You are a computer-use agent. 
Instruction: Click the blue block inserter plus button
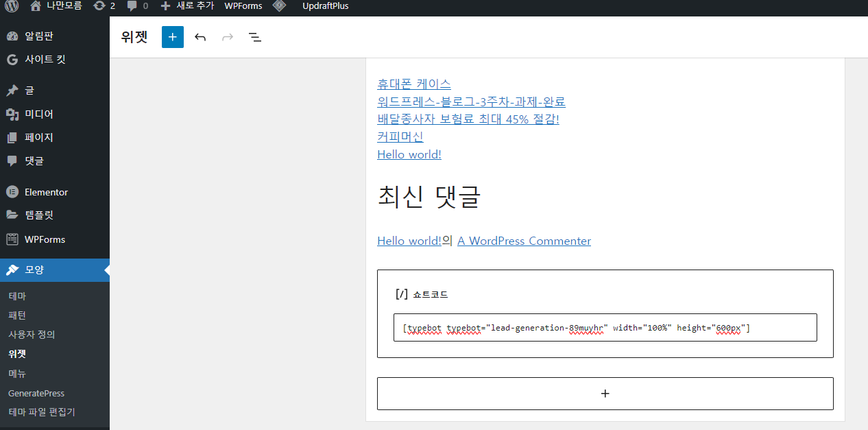pos(173,37)
